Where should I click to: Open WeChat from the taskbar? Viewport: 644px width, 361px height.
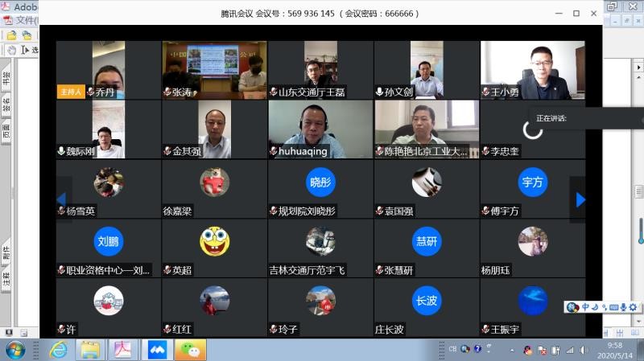[190, 350]
